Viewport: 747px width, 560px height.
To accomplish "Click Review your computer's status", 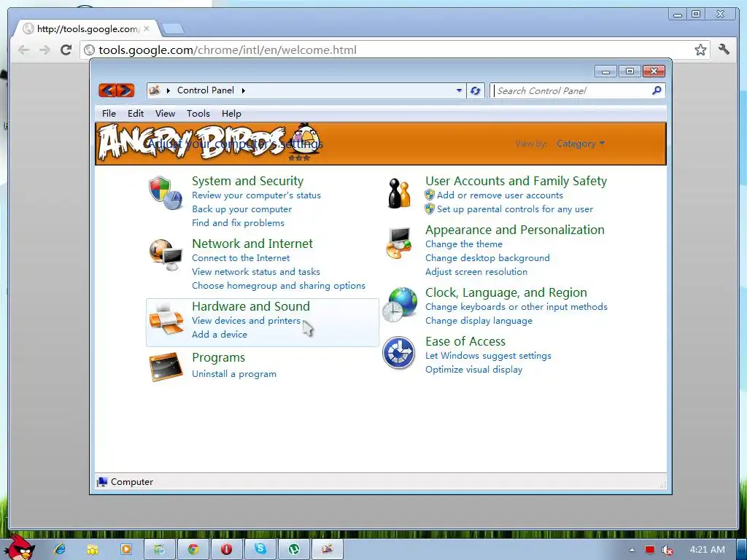I will [256, 195].
